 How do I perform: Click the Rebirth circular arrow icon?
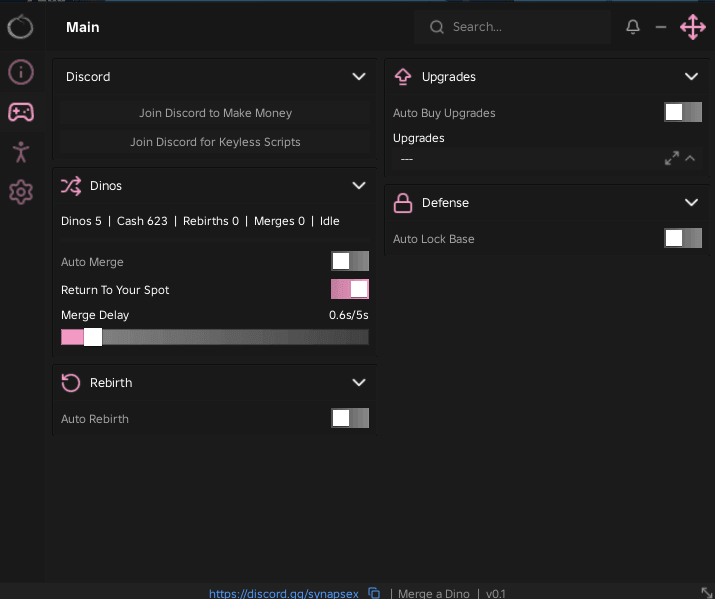point(71,383)
